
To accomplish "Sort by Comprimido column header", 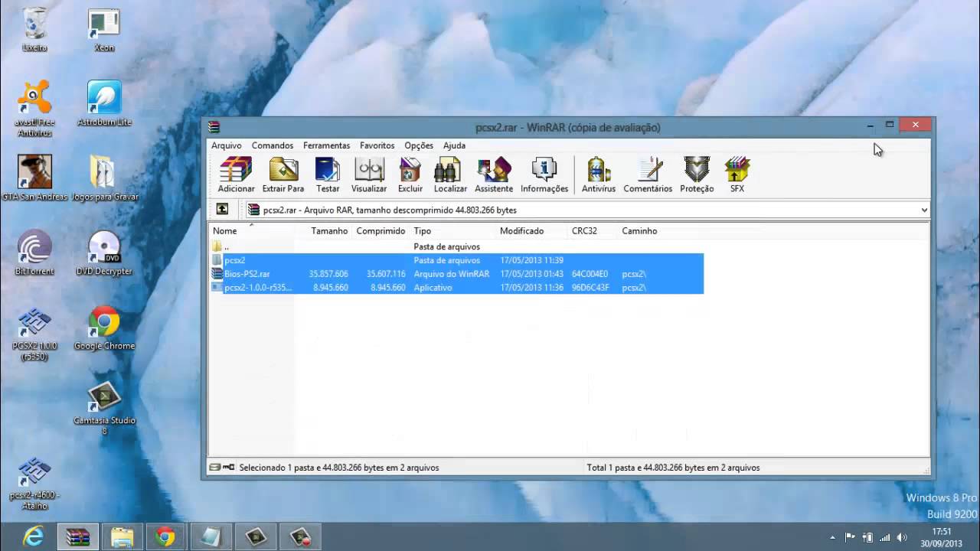I will 381,230.
